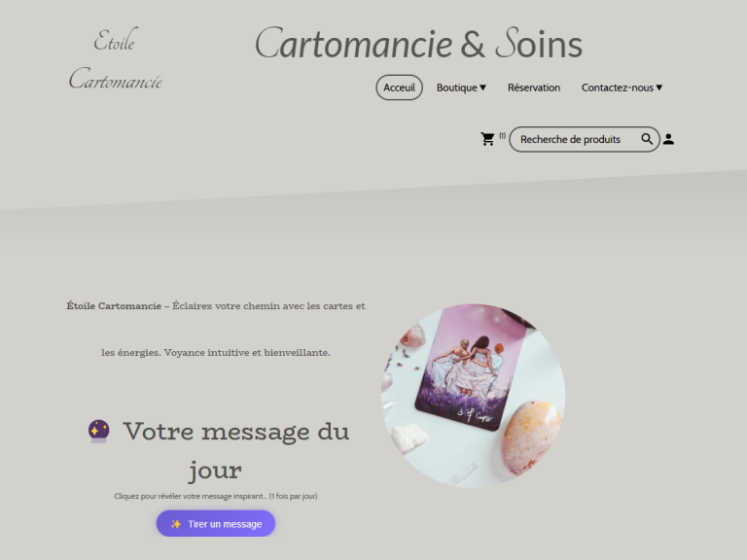Image resolution: width=747 pixels, height=560 pixels.
Task: Click the magnifying glass search icon
Action: point(647,139)
